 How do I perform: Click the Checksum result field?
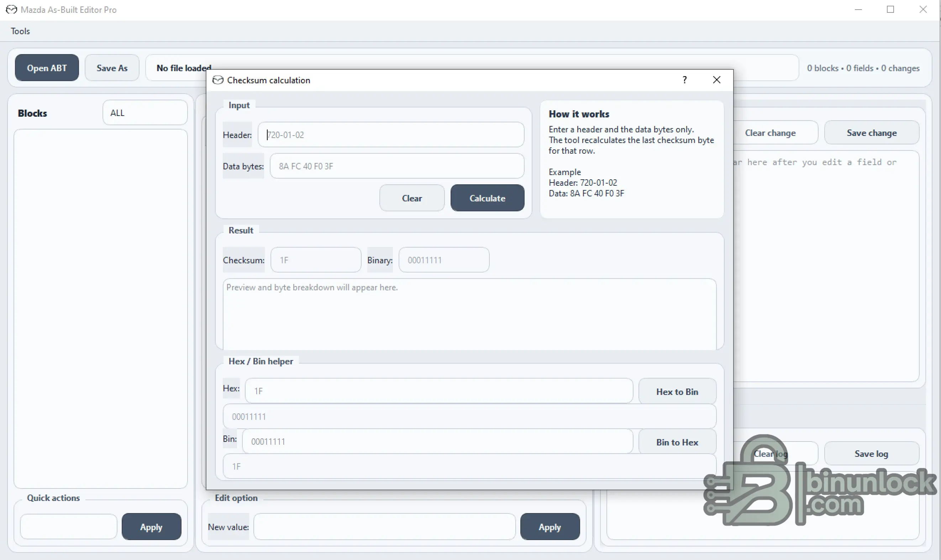pos(316,260)
